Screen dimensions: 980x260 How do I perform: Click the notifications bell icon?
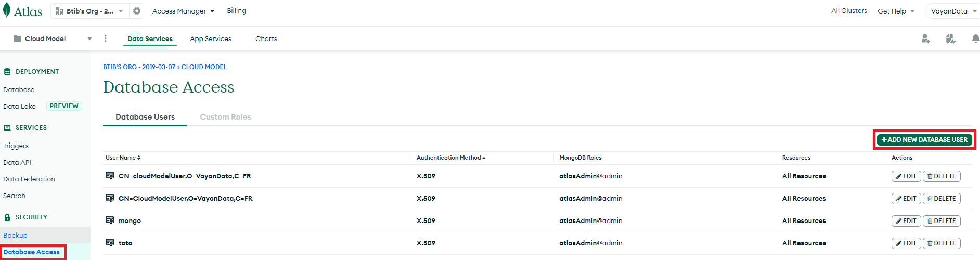[975, 38]
